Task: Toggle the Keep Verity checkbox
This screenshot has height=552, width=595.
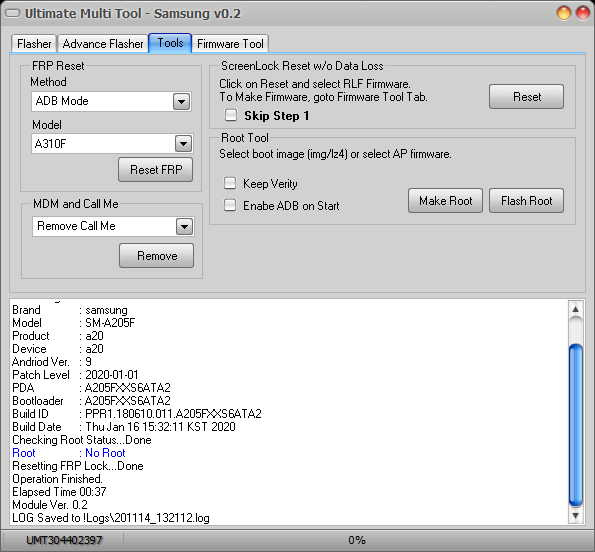Action: coord(230,183)
